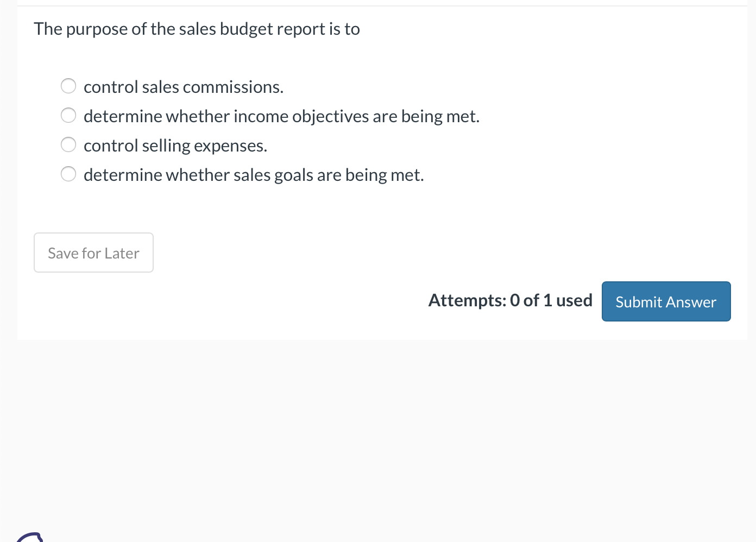Save this question for later review
Image resolution: width=756 pixels, height=542 pixels.
tap(93, 253)
